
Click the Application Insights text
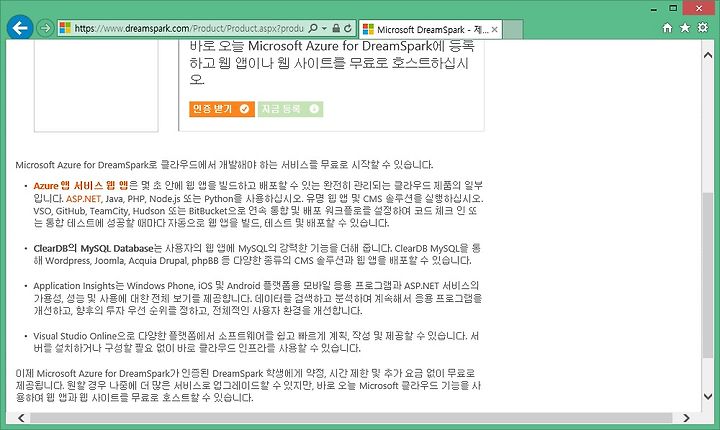pos(74,286)
